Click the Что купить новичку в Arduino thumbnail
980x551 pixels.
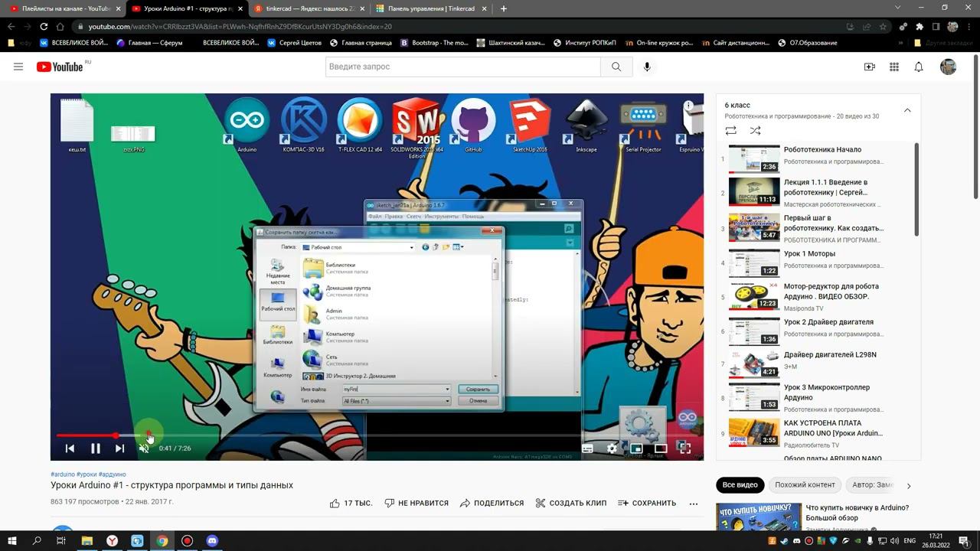pos(759,517)
